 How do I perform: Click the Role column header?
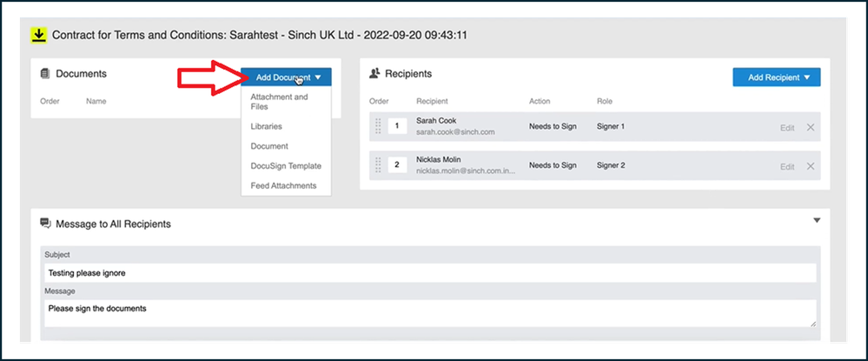605,101
